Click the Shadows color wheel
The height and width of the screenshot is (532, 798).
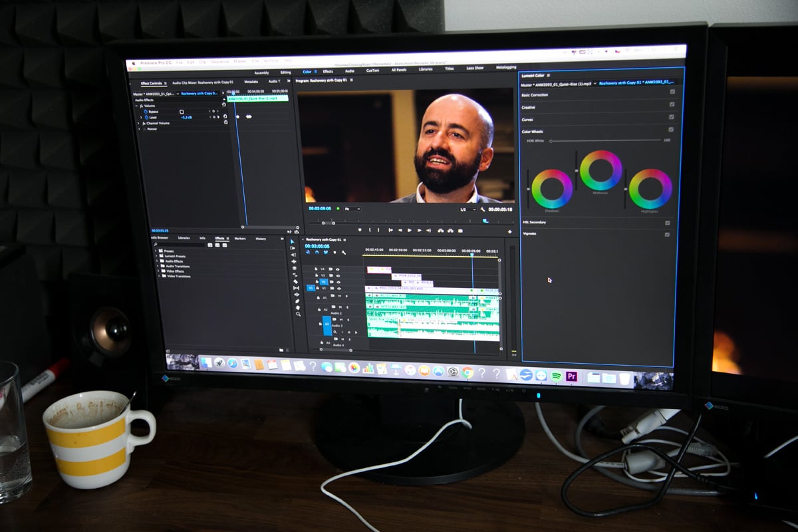click(552, 189)
